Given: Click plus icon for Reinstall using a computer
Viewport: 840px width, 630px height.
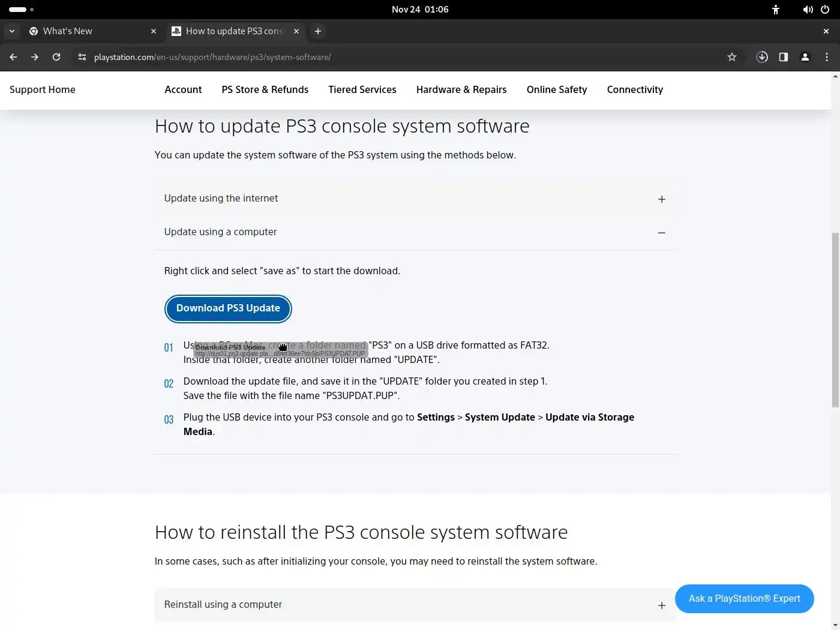Looking at the screenshot, I should 661,605.
